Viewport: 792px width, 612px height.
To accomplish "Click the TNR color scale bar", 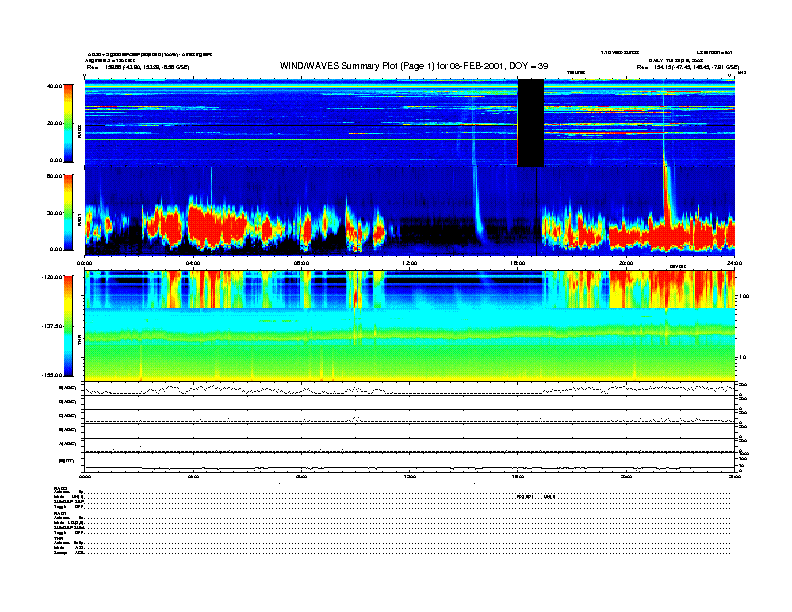I will (x=68, y=326).
